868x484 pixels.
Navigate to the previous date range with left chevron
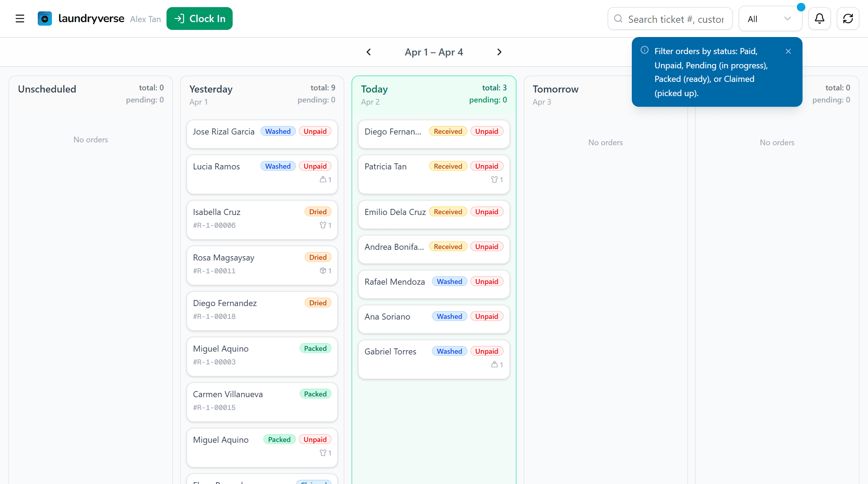369,52
